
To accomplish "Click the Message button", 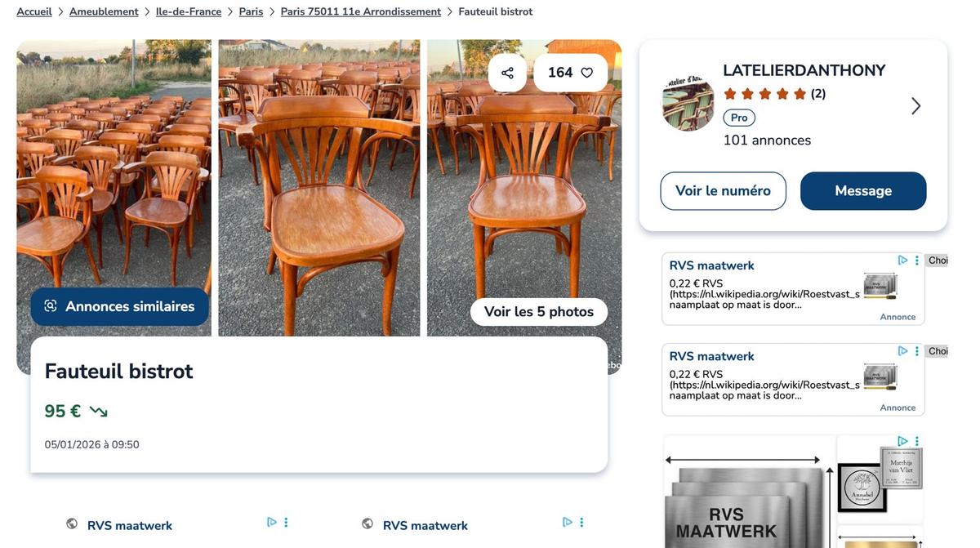I will click(x=863, y=191).
